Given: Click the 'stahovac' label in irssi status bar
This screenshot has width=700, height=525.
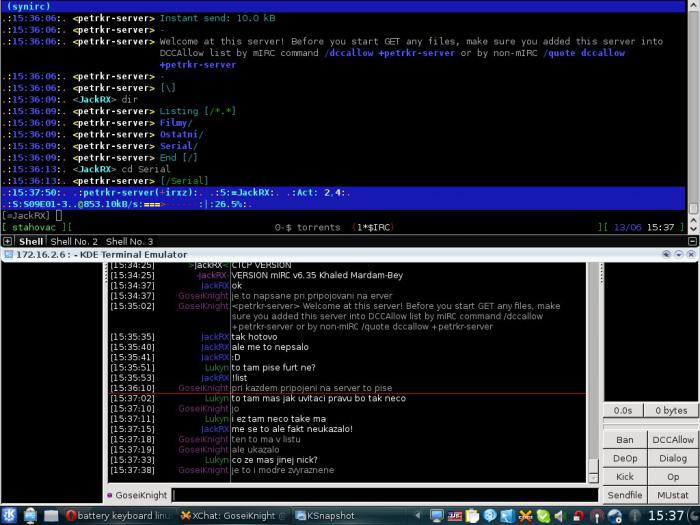Looking at the screenshot, I should point(34,227).
